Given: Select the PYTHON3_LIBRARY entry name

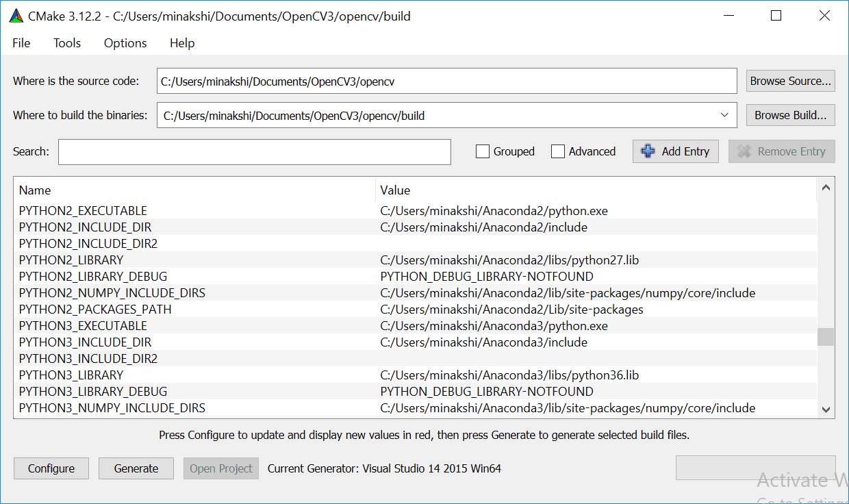Looking at the screenshot, I should (x=71, y=375).
